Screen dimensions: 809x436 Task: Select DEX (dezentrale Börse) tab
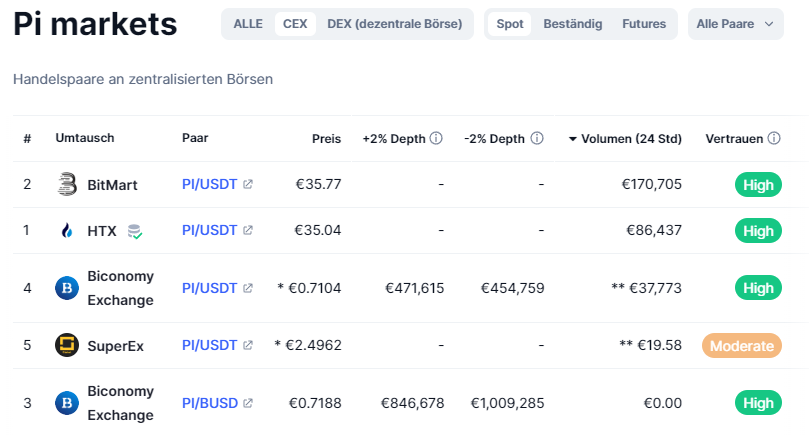pos(395,24)
